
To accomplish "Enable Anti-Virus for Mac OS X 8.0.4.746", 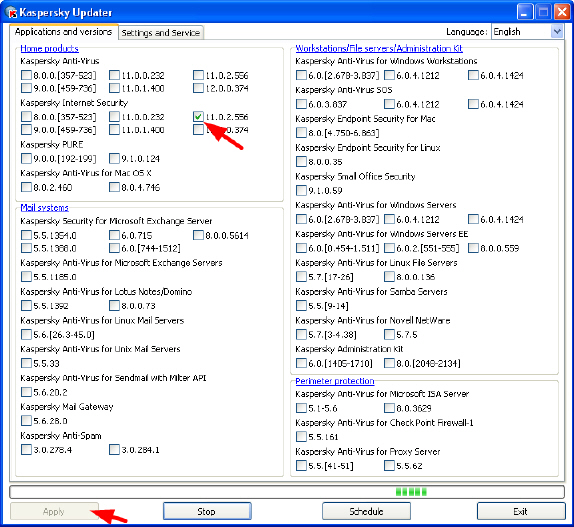I will coord(114,187).
